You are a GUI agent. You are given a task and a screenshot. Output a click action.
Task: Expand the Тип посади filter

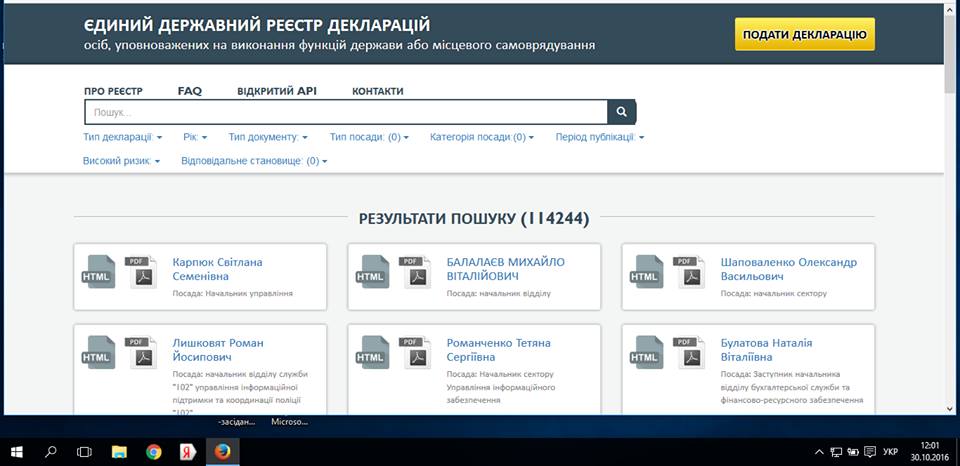(x=369, y=137)
